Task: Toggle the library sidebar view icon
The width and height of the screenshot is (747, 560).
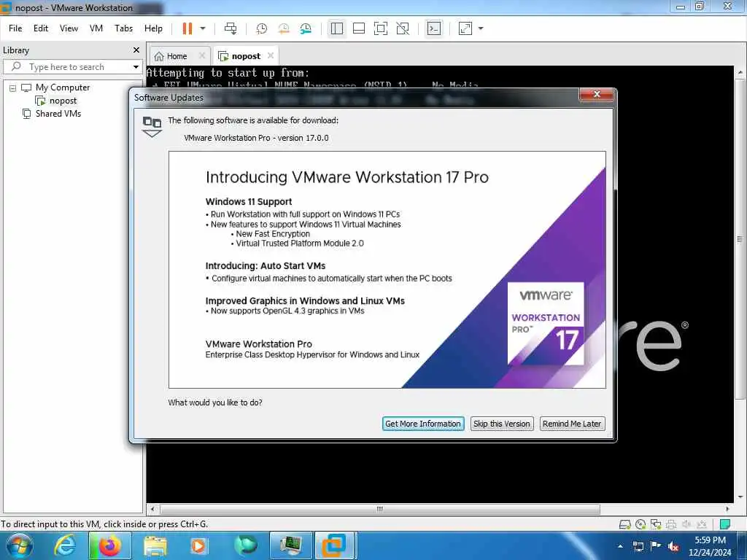Action: 337,28
